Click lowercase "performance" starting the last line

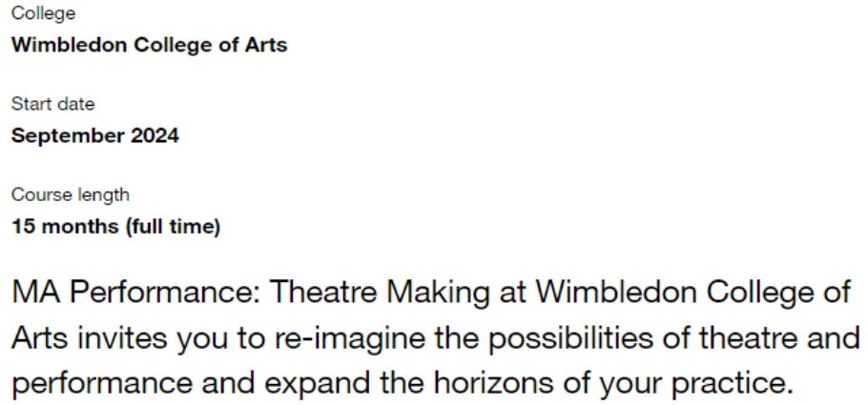[102, 383]
